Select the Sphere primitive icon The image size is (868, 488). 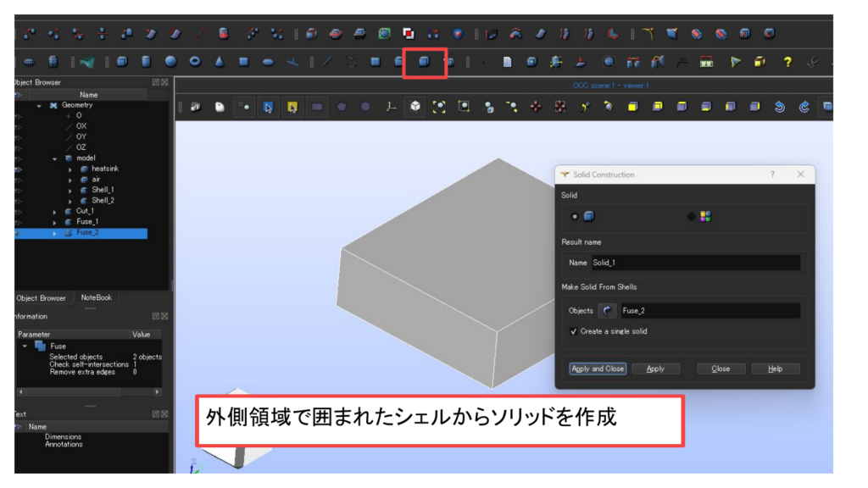point(170,62)
